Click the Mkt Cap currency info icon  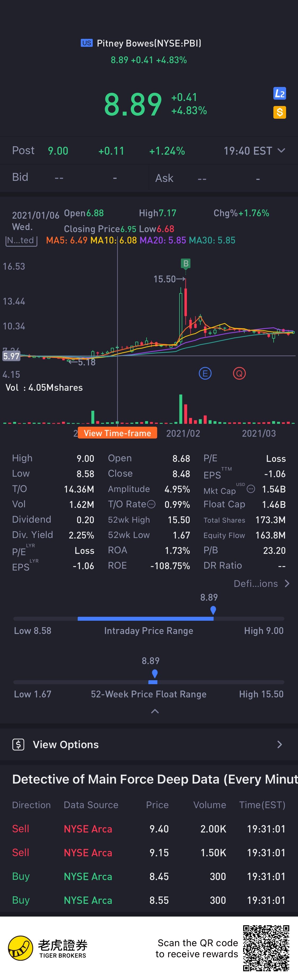tap(251, 489)
